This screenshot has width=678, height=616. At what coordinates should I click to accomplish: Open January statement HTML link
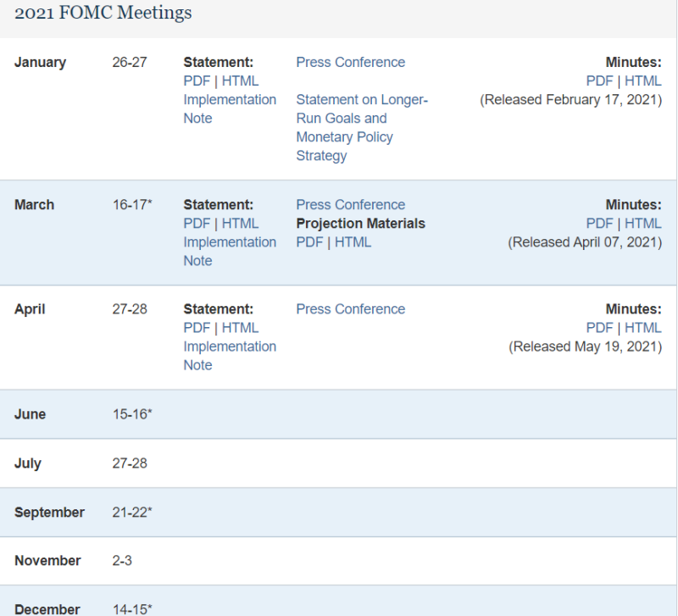240,81
